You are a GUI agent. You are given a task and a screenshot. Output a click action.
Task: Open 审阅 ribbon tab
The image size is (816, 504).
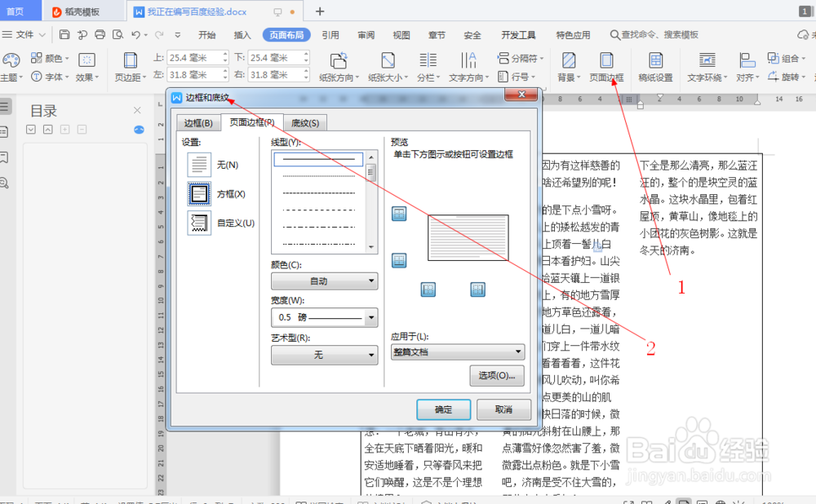[x=366, y=35]
